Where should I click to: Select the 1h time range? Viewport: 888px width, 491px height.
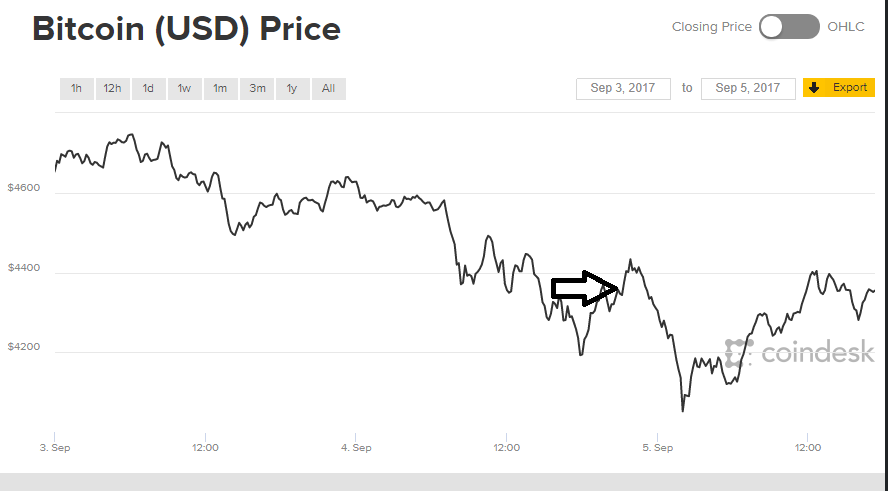76,88
